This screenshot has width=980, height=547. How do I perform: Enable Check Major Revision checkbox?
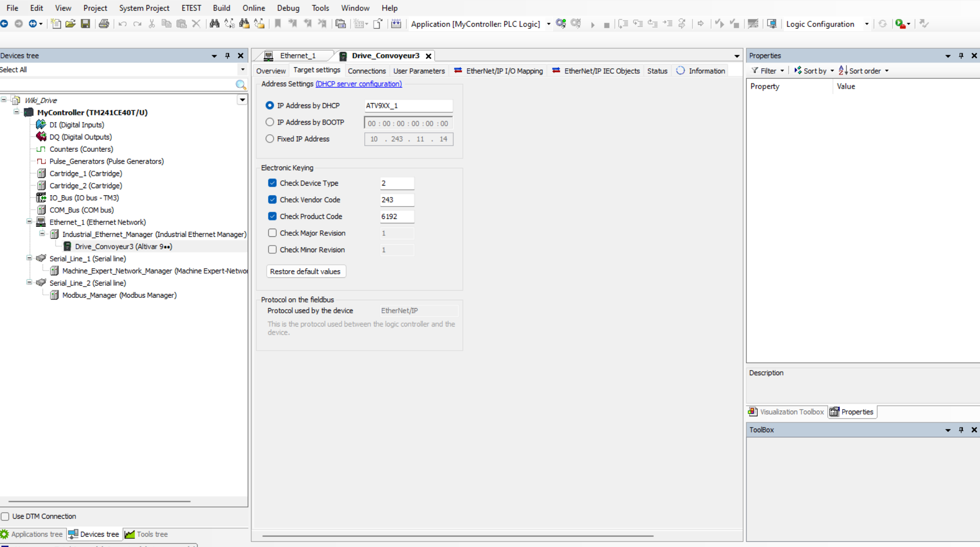tap(272, 233)
